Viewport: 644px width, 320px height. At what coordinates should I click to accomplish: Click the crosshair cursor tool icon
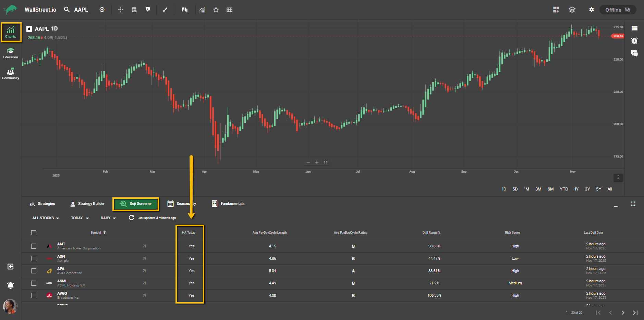pos(121,10)
